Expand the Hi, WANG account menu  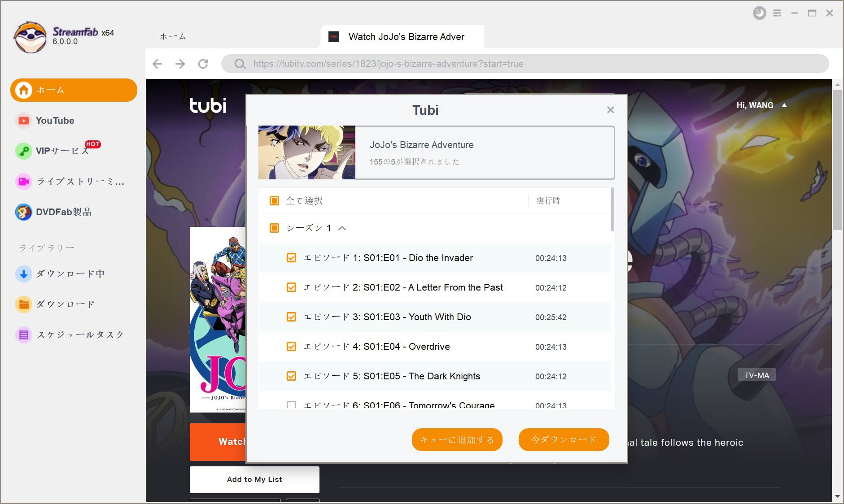(784, 105)
